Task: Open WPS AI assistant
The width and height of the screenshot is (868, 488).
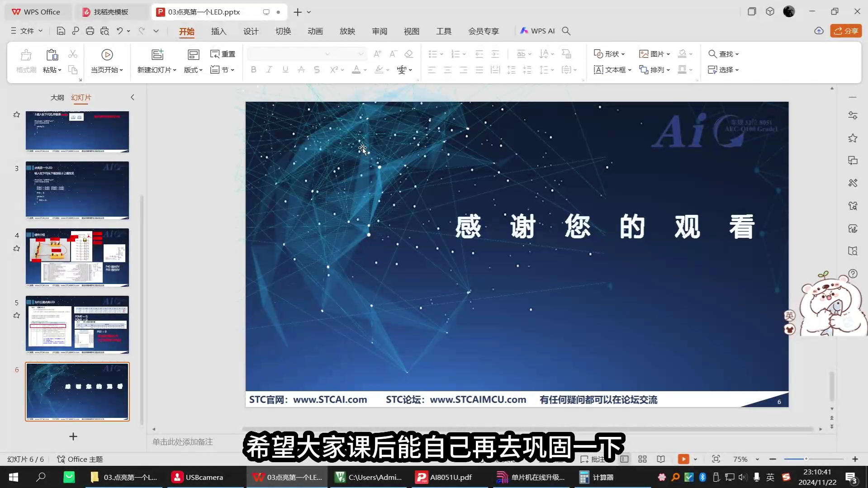Action: coord(537,31)
